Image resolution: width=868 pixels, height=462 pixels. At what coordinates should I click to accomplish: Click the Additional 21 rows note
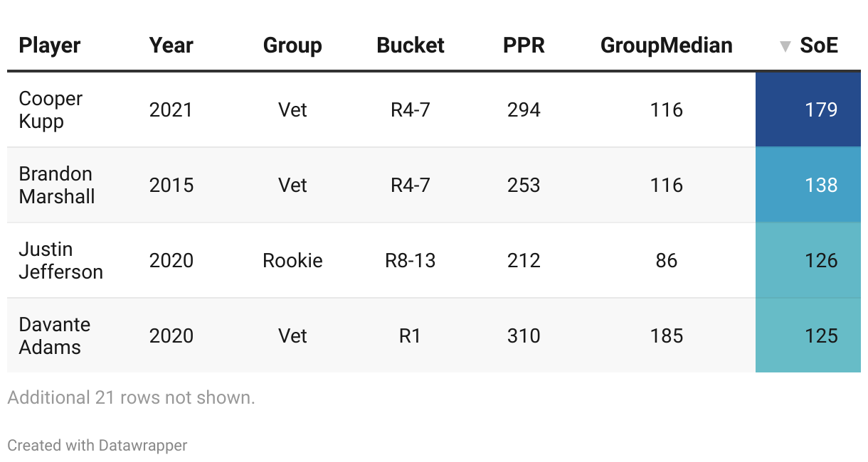coord(131,398)
